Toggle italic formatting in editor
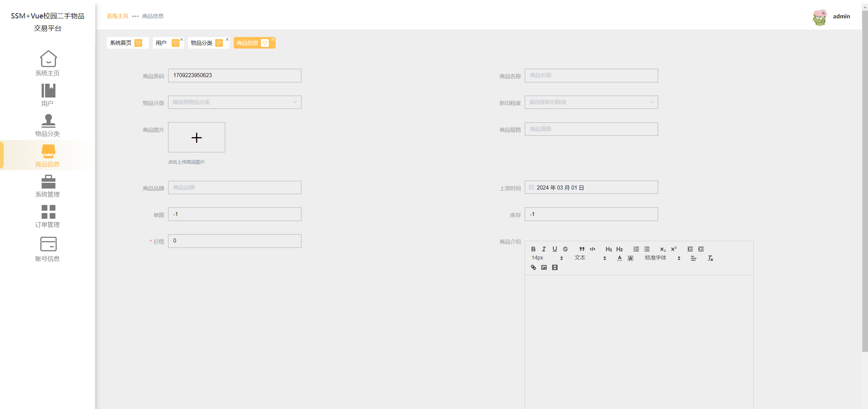The width and height of the screenshot is (868, 409). point(544,249)
